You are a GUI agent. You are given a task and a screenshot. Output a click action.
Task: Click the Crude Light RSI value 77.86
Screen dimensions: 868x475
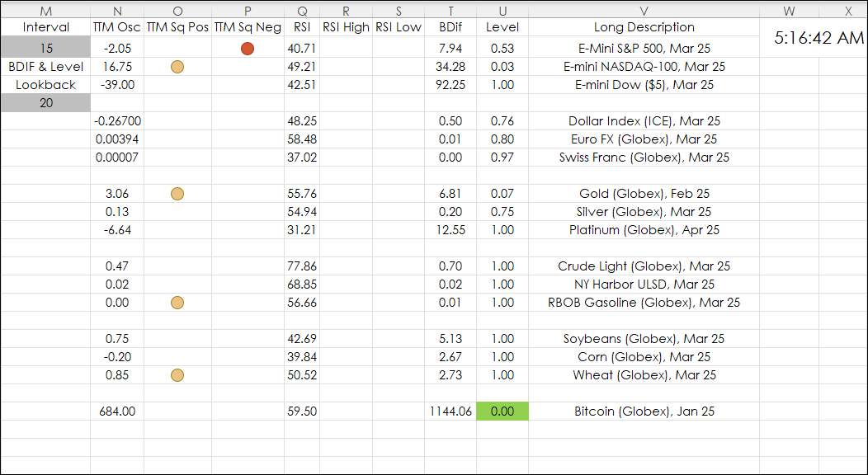(302, 266)
